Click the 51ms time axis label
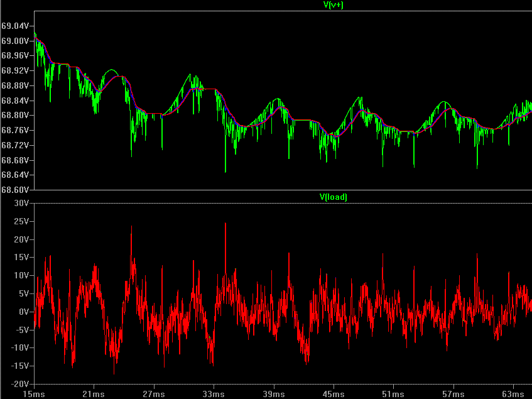532x399 pixels. point(393,394)
